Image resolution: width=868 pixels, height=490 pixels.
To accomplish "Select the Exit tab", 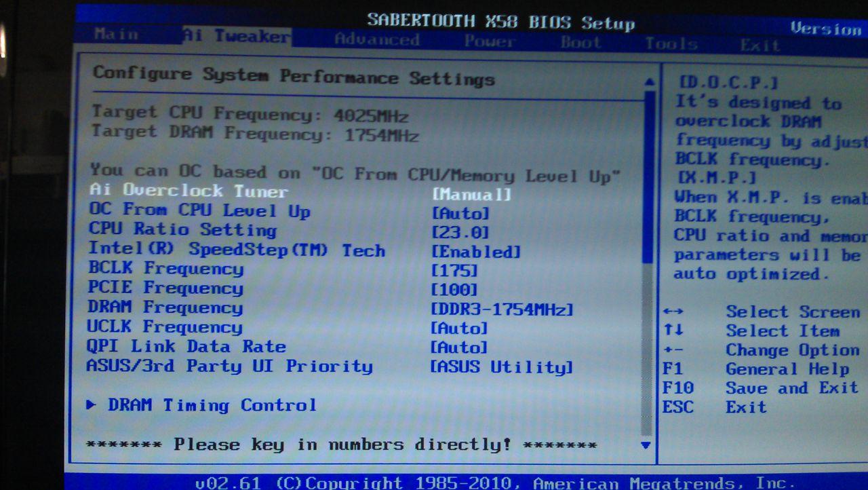I will click(x=760, y=45).
